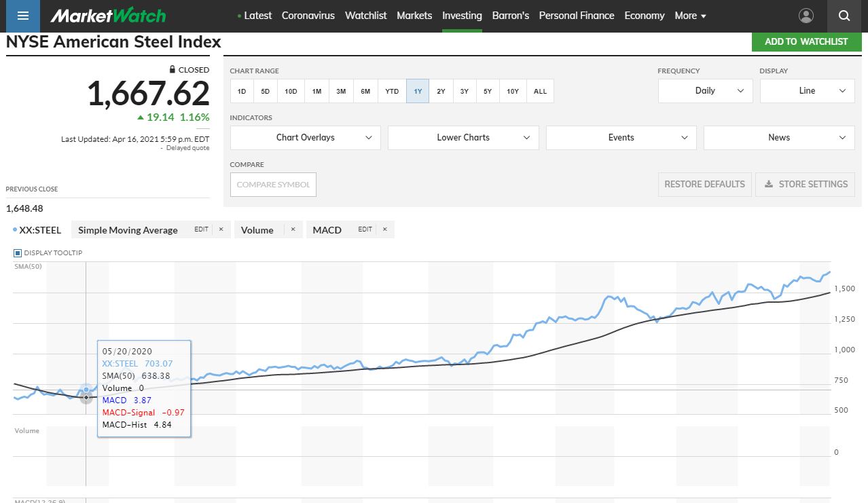
Task: Click the 05/20/2020 tooltip date
Action: [127, 352]
